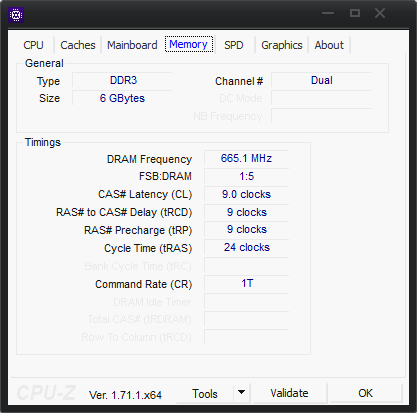417x413 pixels.
Task: Select the memory Type DDR3 field
Action: [122, 81]
